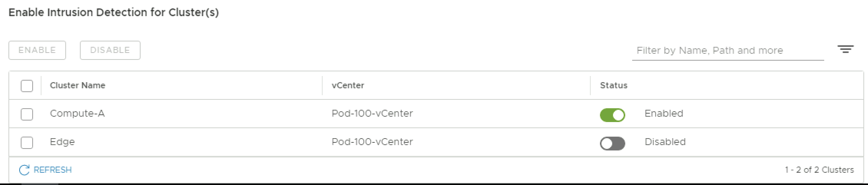Tick the select-all clusters header checkbox

tap(27, 86)
